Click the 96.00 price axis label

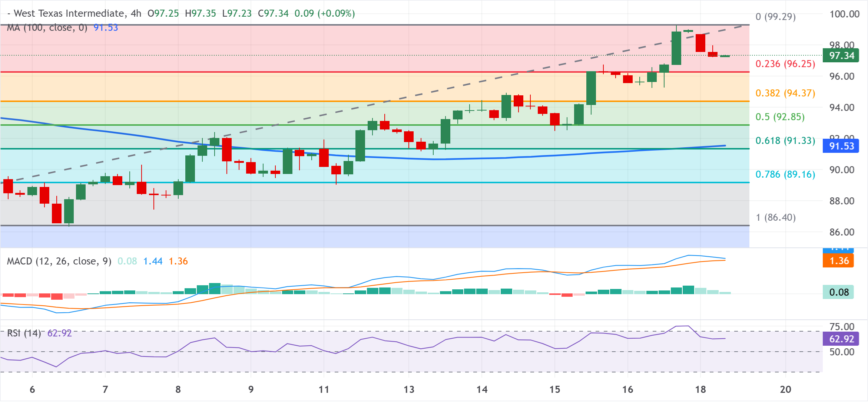point(842,76)
